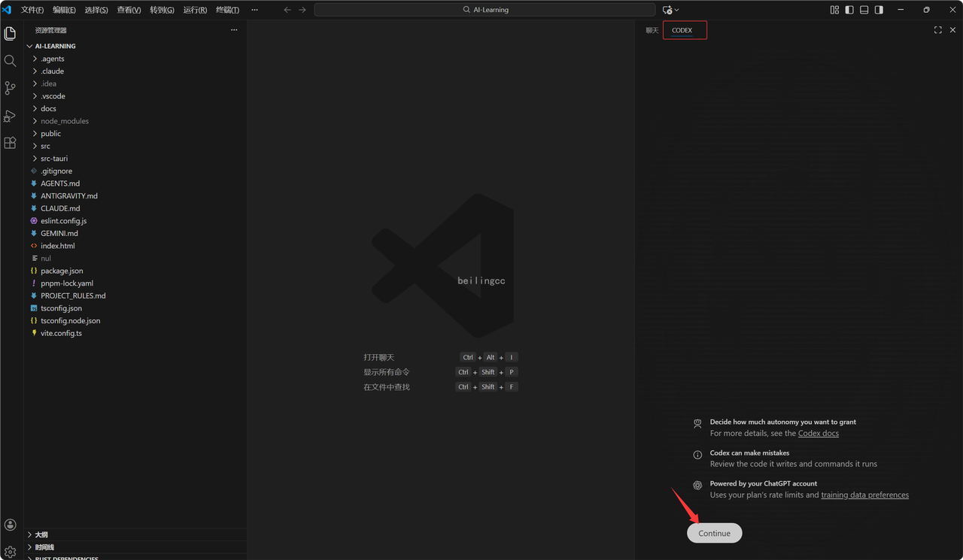Open the 查看(V) menu

(129, 10)
